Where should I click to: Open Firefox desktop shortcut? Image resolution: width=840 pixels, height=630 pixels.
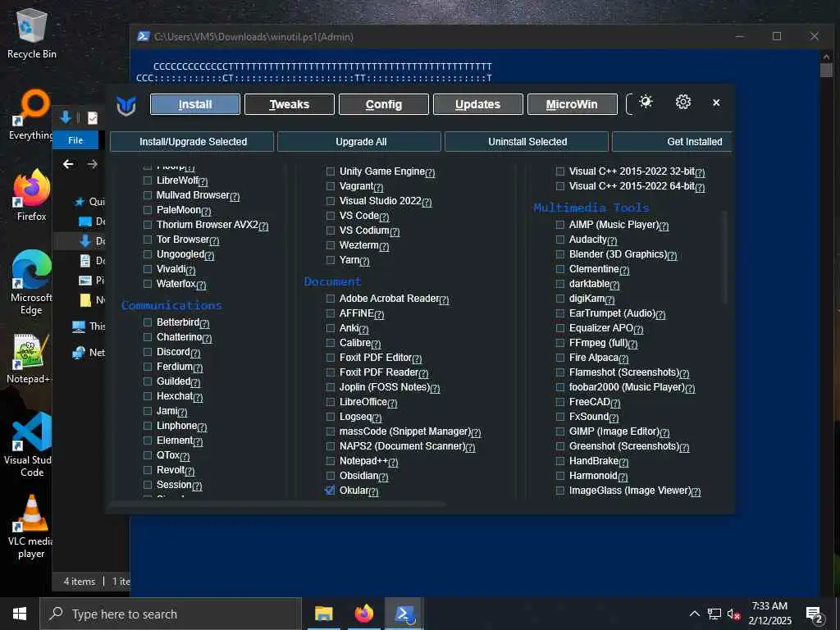tap(32, 194)
